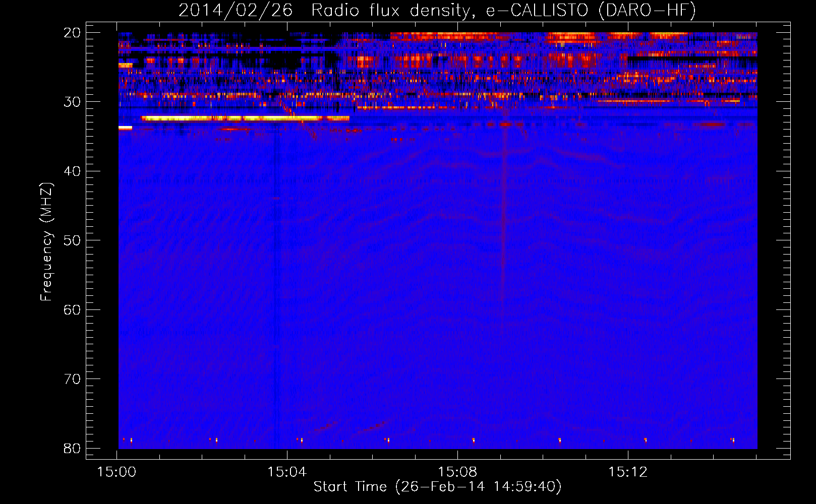This screenshot has width=816, height=504.
Task: Click the 40 frequency tick label
Action: point(72,171)
